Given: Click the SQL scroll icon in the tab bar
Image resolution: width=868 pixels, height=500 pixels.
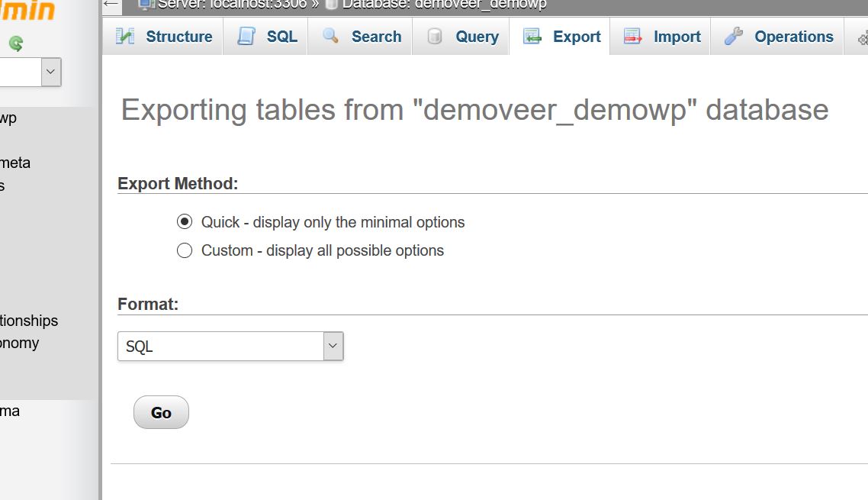Looking at the screenshot, I should coord(245,35).
